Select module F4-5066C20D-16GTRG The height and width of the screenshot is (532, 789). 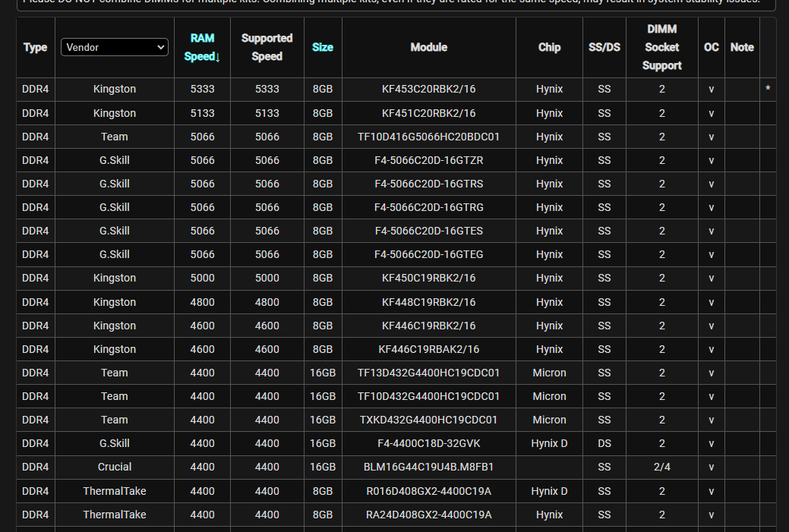tap(429, 207)
